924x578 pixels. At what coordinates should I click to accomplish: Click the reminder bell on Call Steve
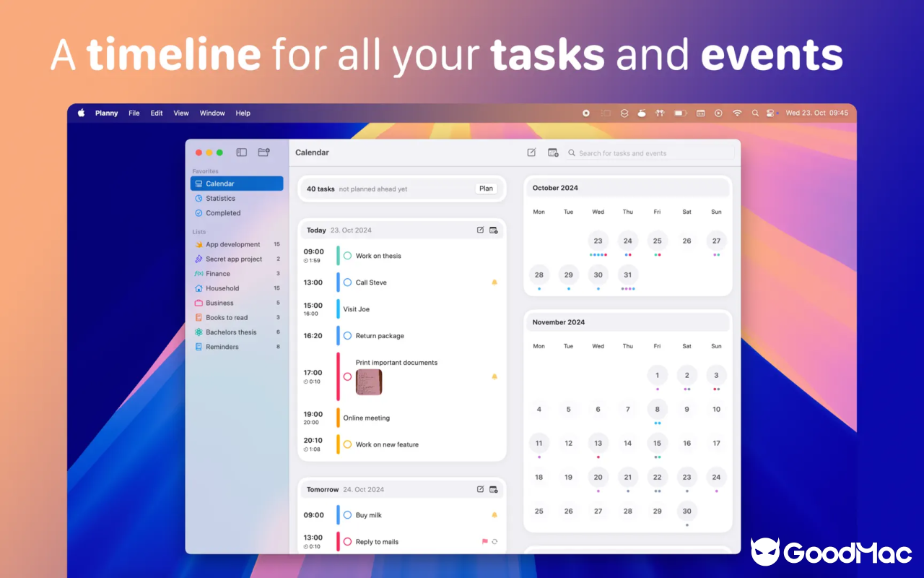click(494, 282)
